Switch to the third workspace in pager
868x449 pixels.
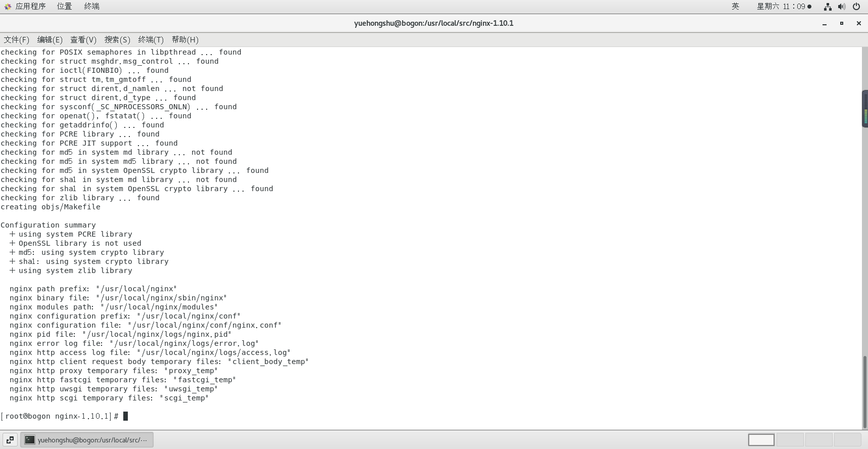click(819, 440)
